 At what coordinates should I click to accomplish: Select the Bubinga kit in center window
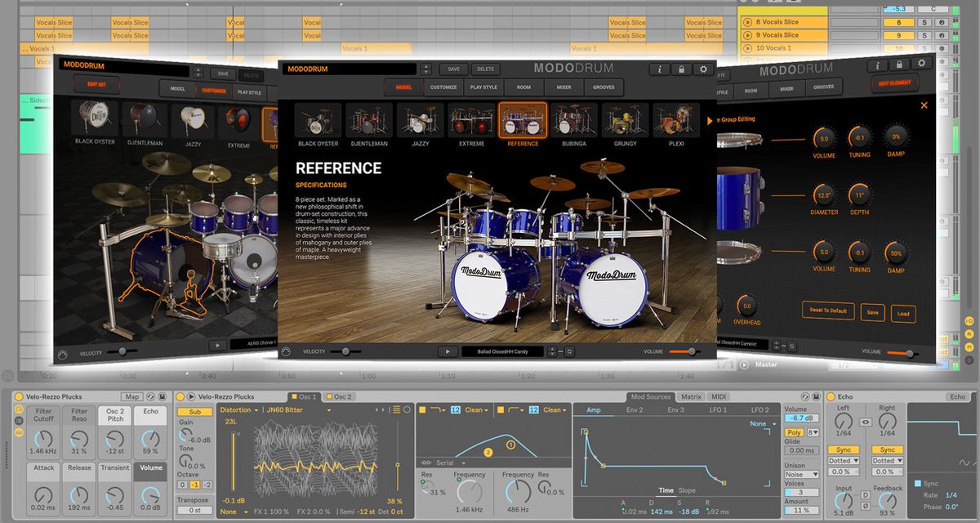(574, 124)
